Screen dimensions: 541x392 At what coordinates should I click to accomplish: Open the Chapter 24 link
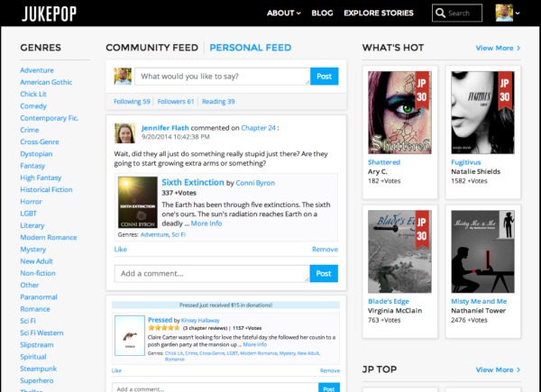tap(258, 128)
